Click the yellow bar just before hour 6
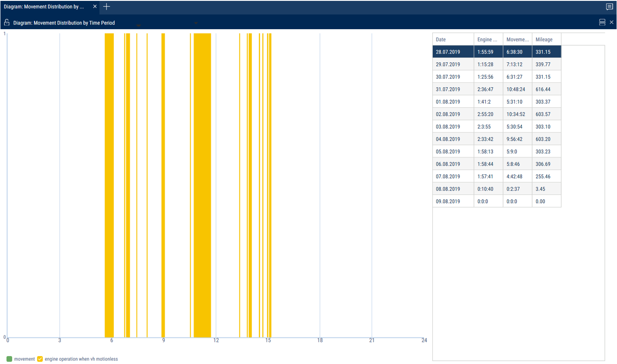 click(x=109, y=185)
